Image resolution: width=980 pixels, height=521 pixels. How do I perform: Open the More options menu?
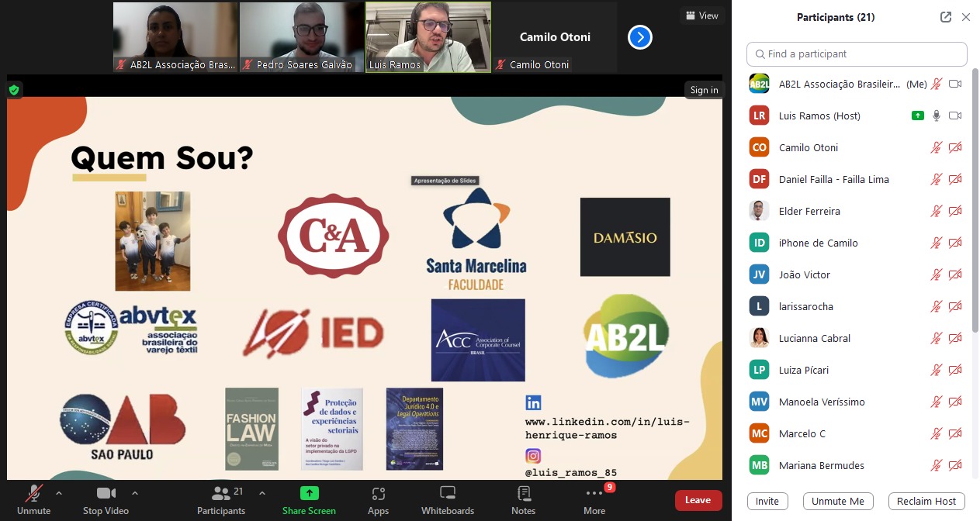pyautogui.click(x=594, y=500)
